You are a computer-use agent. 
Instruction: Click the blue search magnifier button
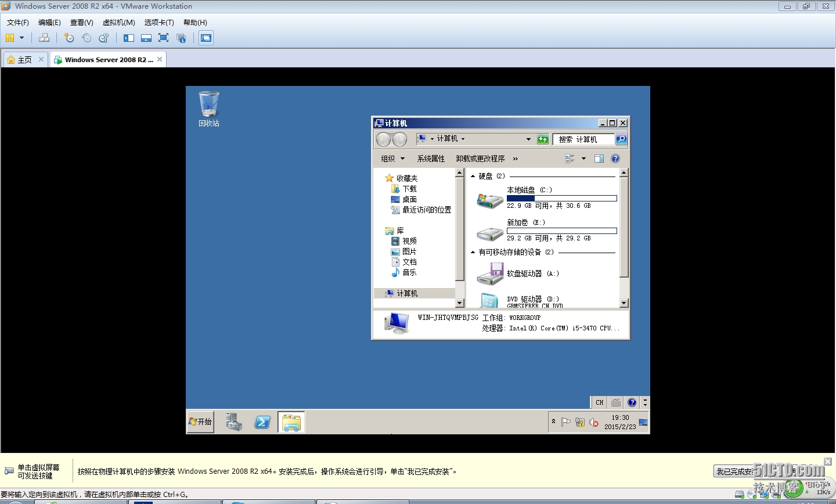pos(621,139)
